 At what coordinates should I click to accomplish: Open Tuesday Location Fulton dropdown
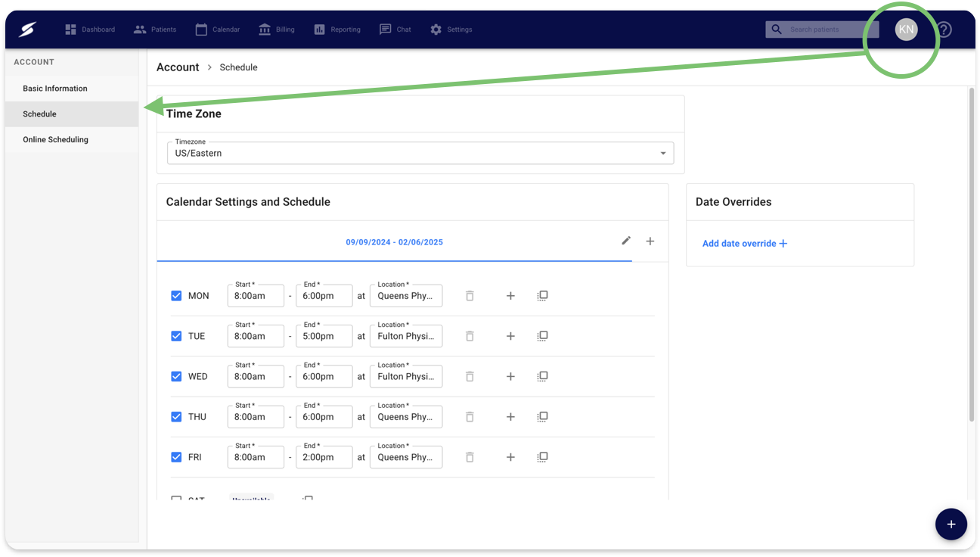click(x=406, y=336)
